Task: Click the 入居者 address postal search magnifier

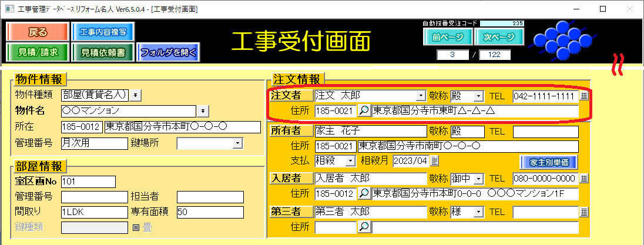Action: pos(364,193)
